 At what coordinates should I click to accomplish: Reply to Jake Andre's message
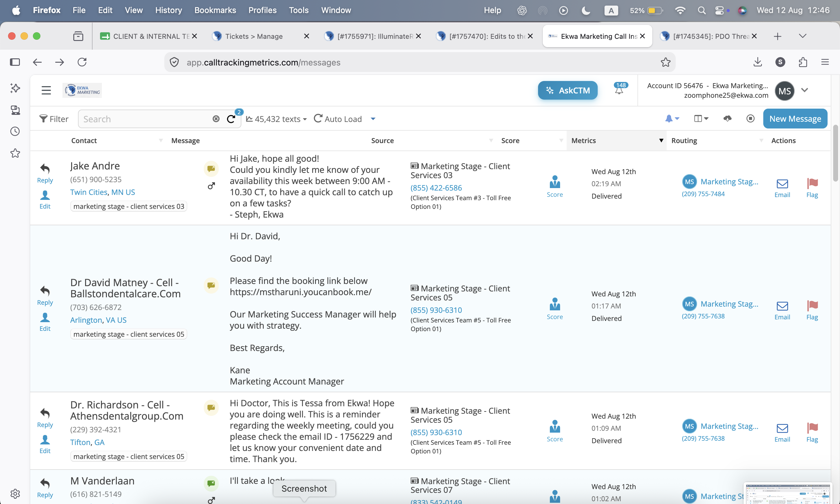(45, 173)
